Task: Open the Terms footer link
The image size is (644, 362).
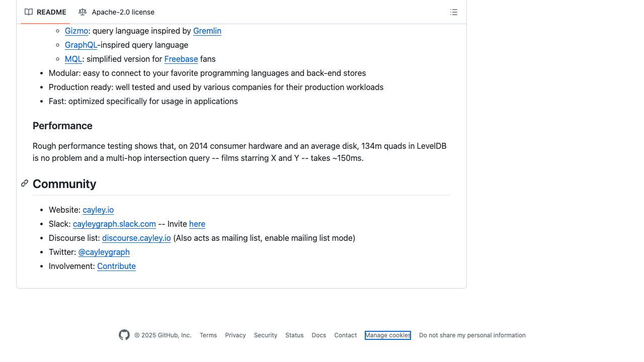Action: 208,335
